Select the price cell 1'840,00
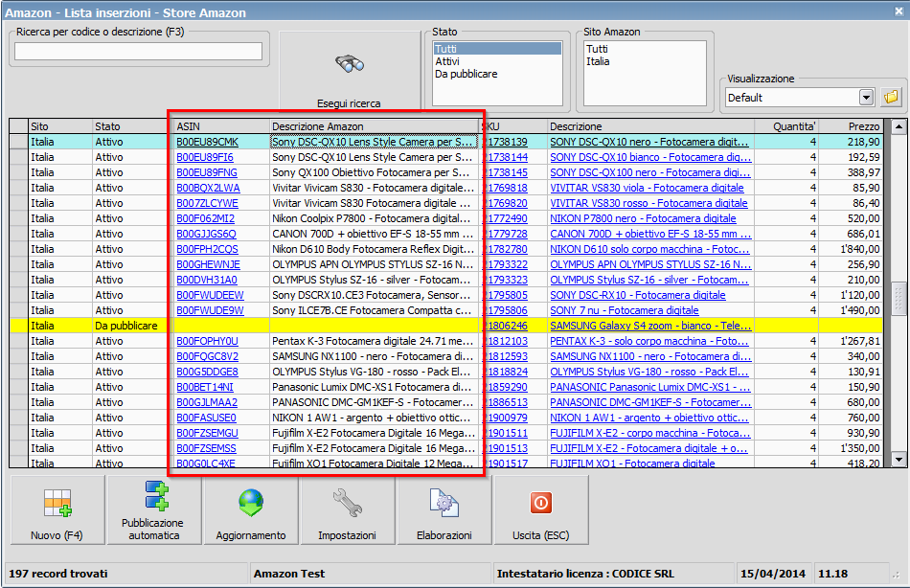The height and width of the screenshot is (588, 910). (851, 249)
